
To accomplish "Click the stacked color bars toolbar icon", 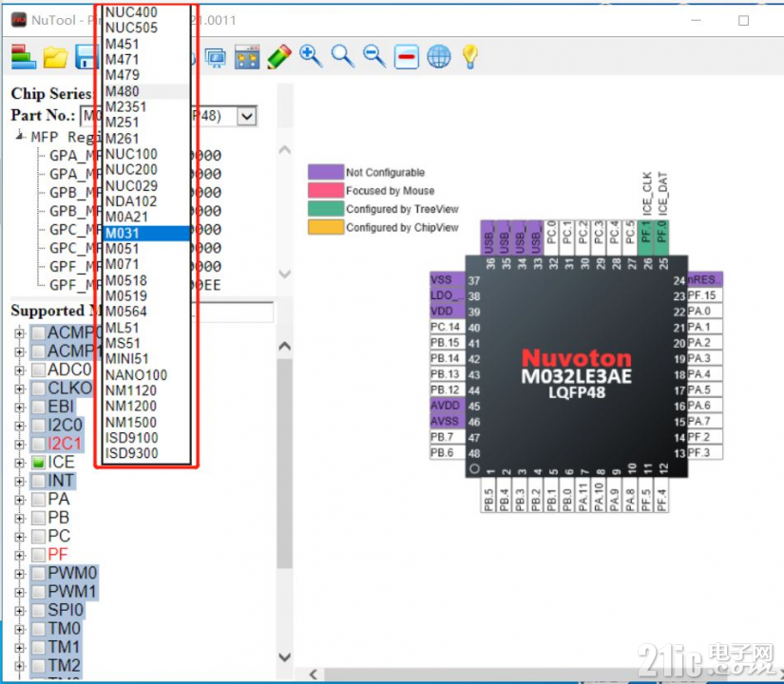I will (24, 56).
